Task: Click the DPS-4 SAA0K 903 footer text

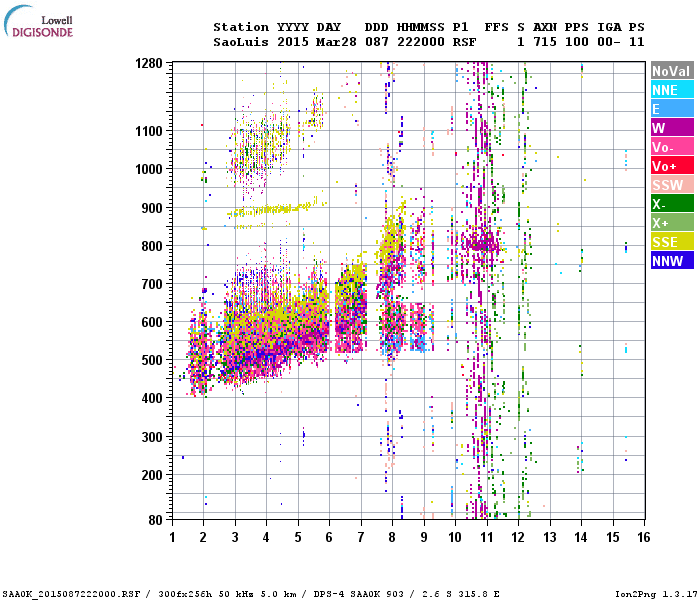Action: [x=359, y=594]
